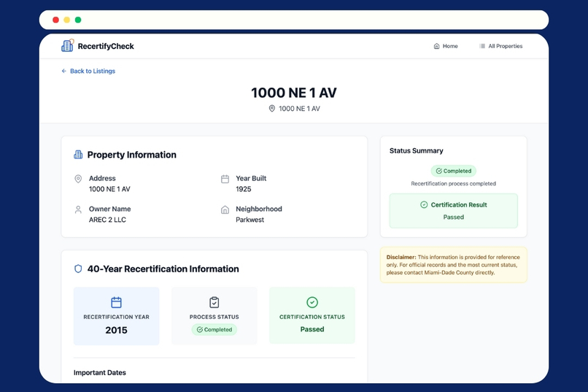Click the back arrow beside Back to Listings
The height and width of the screenshot is (392, 588).
(x=63, y=71)
